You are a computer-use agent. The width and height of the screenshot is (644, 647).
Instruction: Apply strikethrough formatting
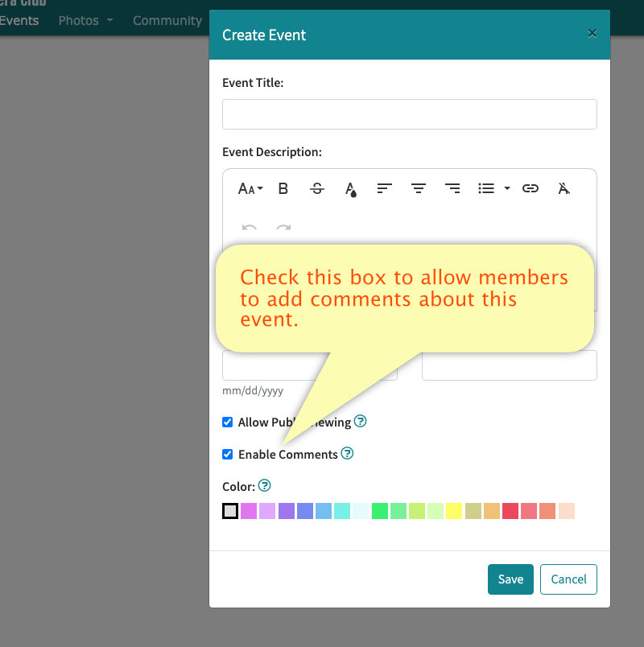pyautogui.click(x=317, y=188)
